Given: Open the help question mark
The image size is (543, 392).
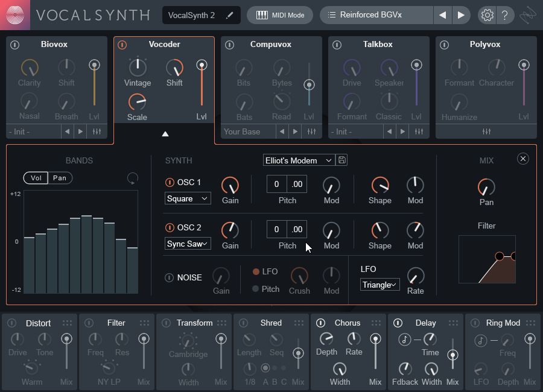Looking at the screenshot, I should click(505, 15).
